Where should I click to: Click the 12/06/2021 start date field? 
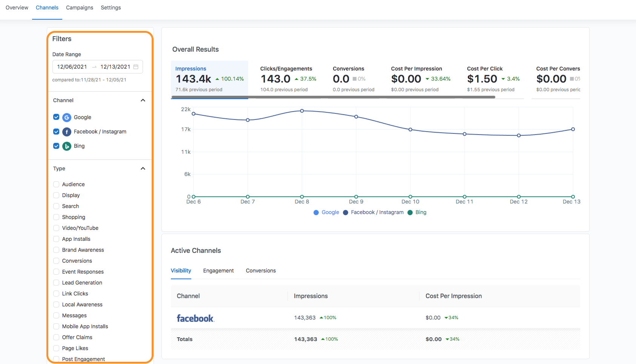(x=72, y=67)
